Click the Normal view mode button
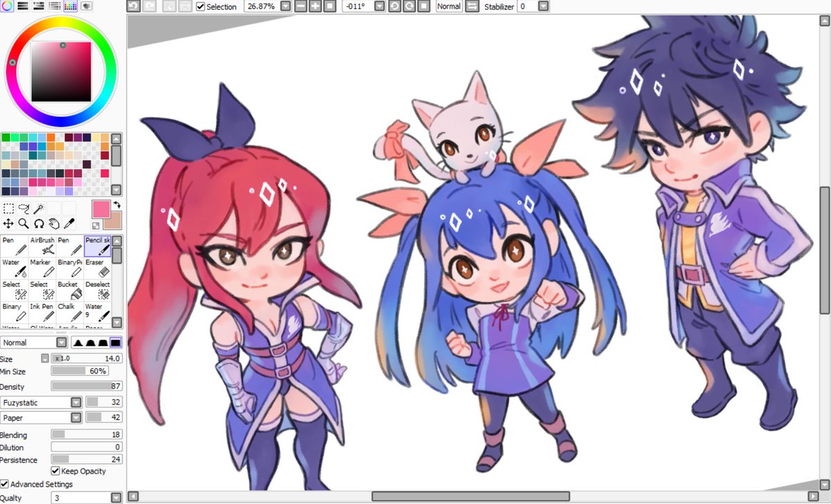This screenshot has width=831, height=504. (x=449, y=6)
